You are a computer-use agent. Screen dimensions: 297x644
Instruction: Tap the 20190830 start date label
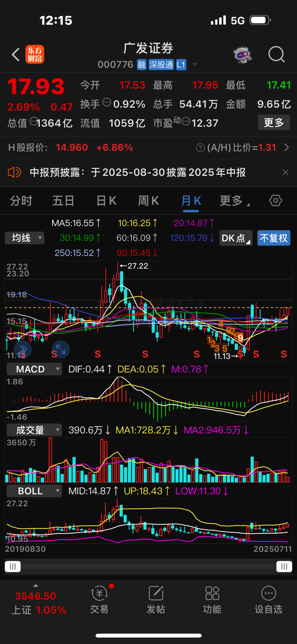[x=25, y=549]
